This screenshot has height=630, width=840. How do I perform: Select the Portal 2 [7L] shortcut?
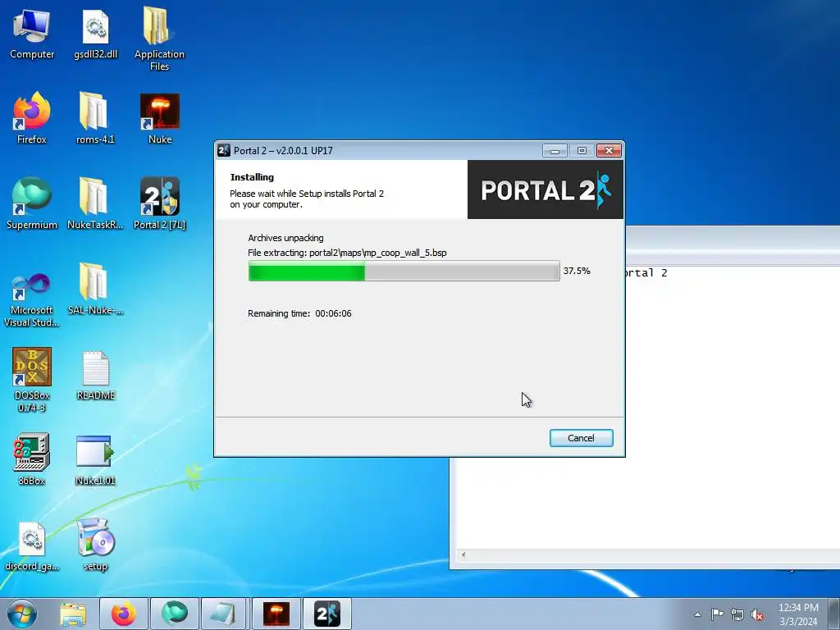pyautogui.click(x=160, y=203)
